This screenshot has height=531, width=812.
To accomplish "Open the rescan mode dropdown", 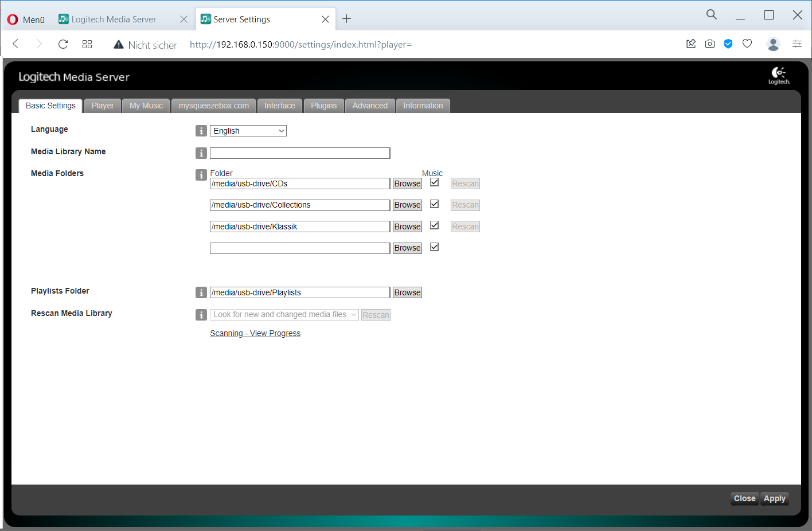I will coord(284,315).
